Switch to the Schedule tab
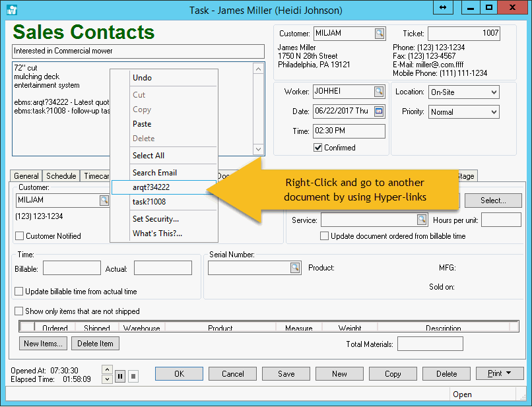This screenshot has height=407, width=532. click(61, 176)
